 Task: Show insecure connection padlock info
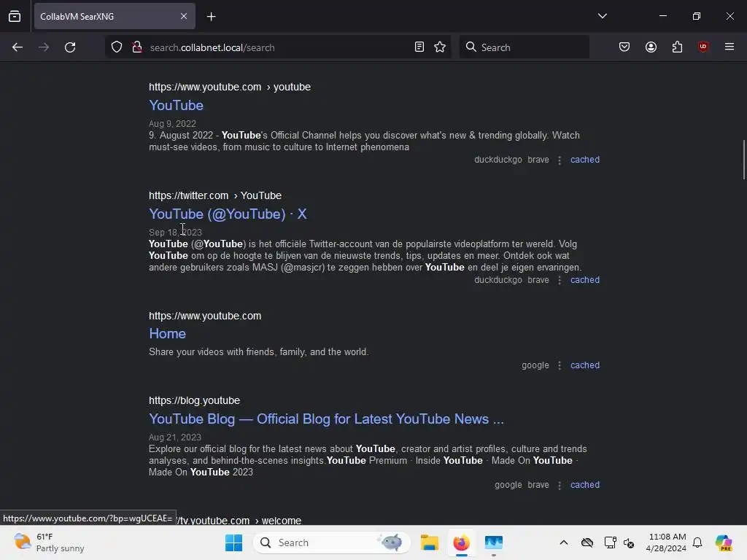(137, 47)
